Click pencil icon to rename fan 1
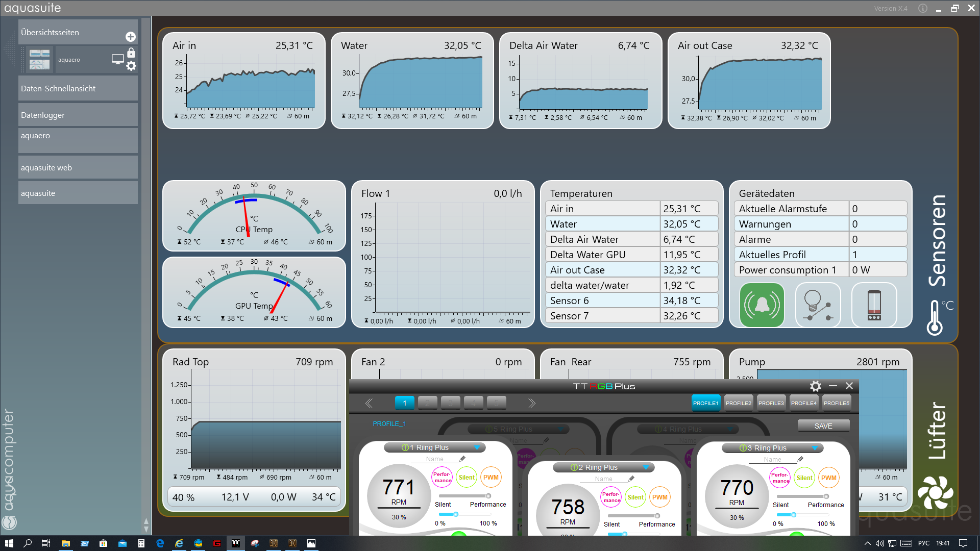The height and width of the screenshot is (551, 980). tap(462, 459)
